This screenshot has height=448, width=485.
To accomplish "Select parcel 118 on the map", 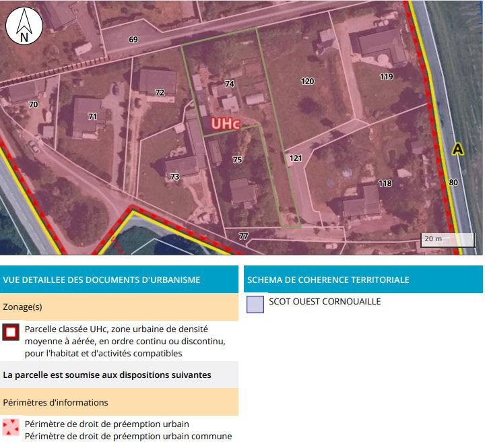I will tap(385, 183).
